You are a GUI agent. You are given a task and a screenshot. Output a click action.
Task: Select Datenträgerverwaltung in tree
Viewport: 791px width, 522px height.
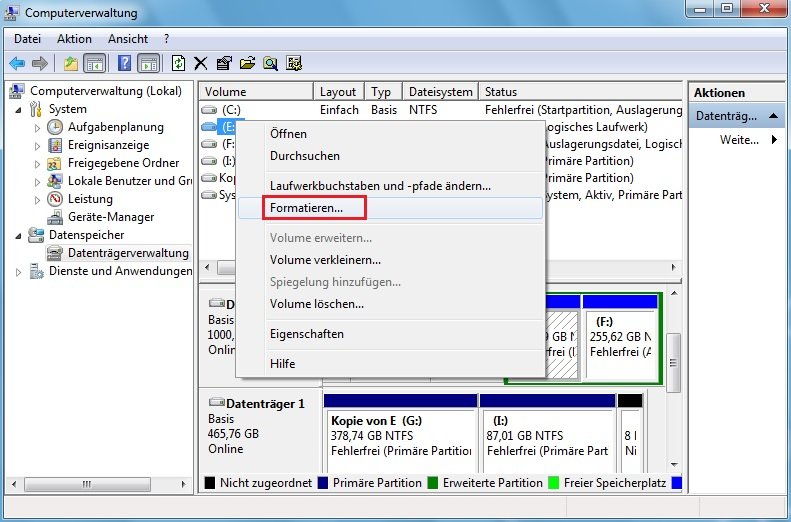pos(128,253)
